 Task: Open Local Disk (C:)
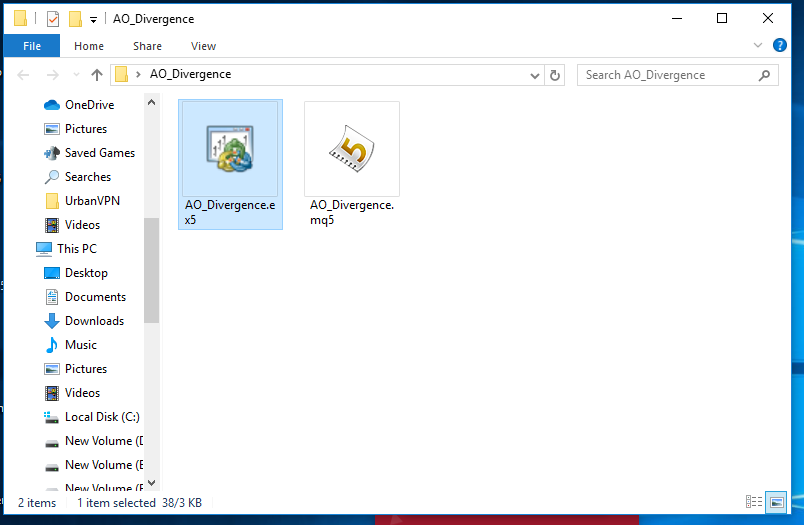tap(102, 417)
